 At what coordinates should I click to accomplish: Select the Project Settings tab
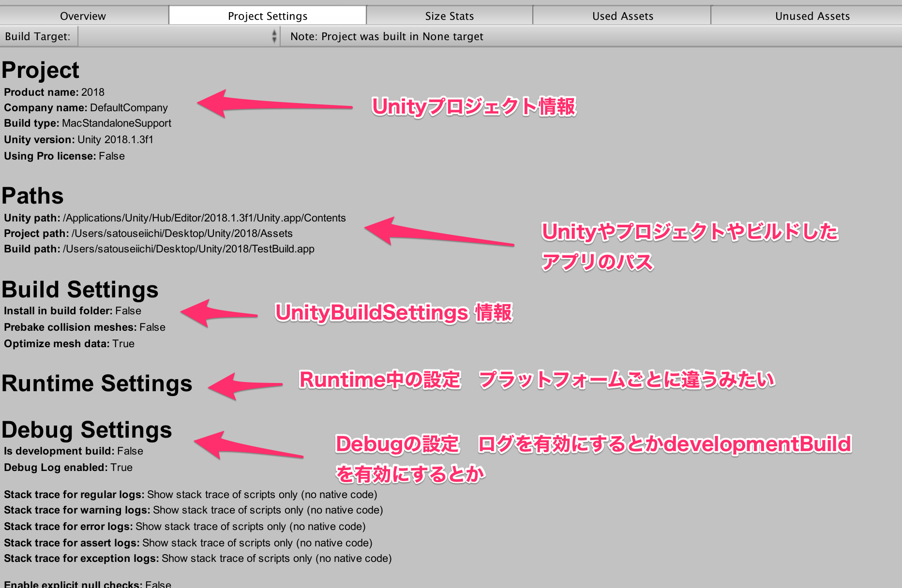[x=268, y=16]
